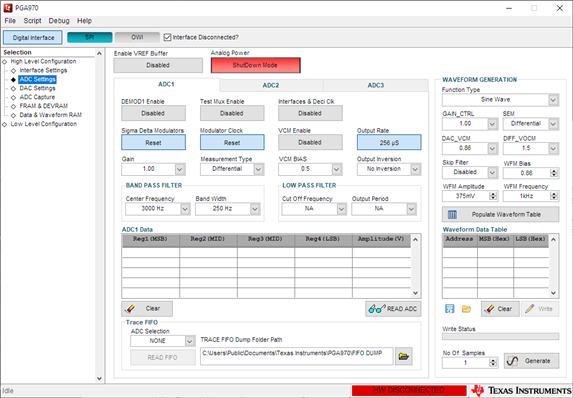Click Selection panel scrollbar down arrow

pos(99,379)
